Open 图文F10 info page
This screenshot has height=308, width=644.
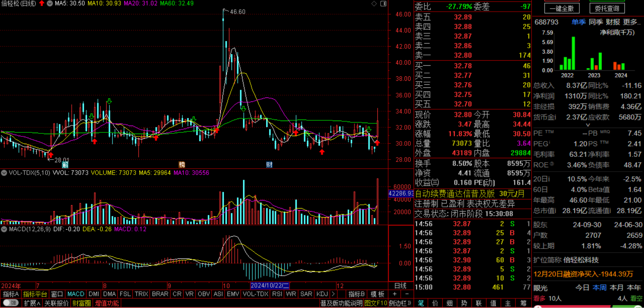[x=376, y=303]
